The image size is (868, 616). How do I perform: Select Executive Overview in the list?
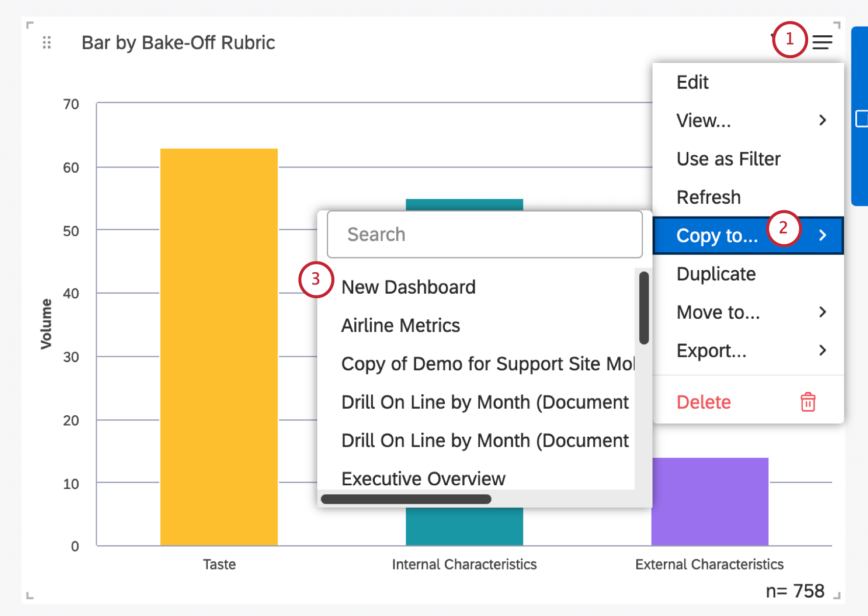click(423, 479)
